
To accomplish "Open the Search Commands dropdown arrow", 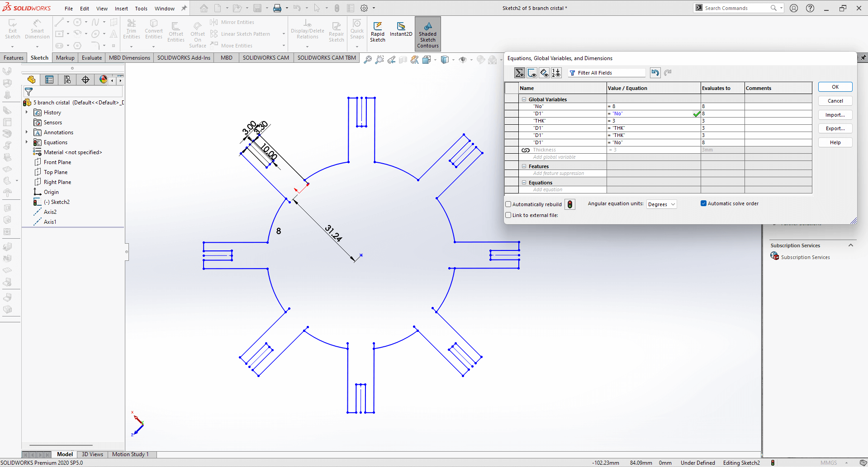I will 781,8.
